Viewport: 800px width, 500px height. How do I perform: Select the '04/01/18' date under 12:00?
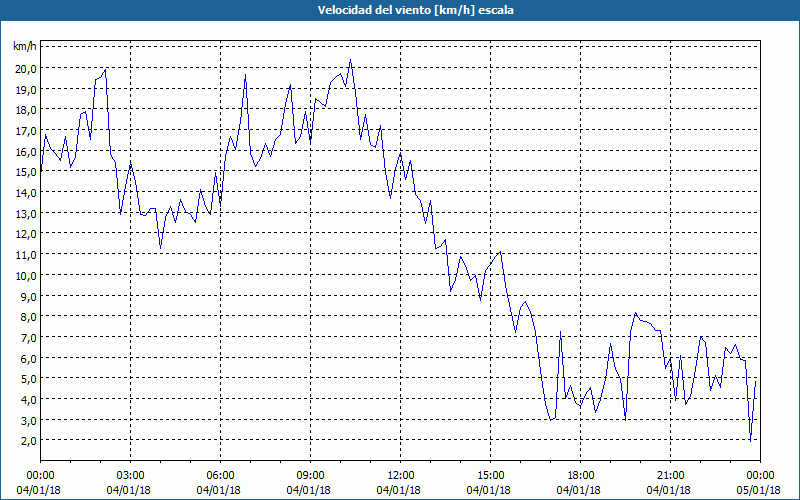coord(398,490)
